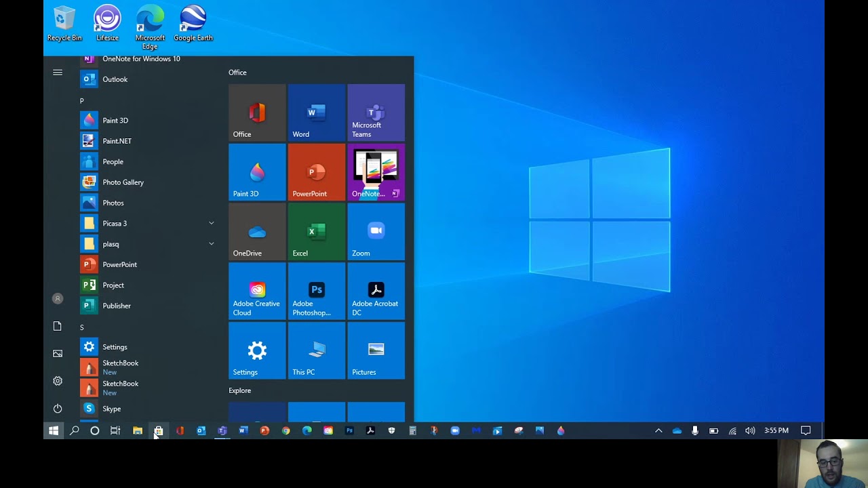Open the OneDrive tile

point(257,232)
